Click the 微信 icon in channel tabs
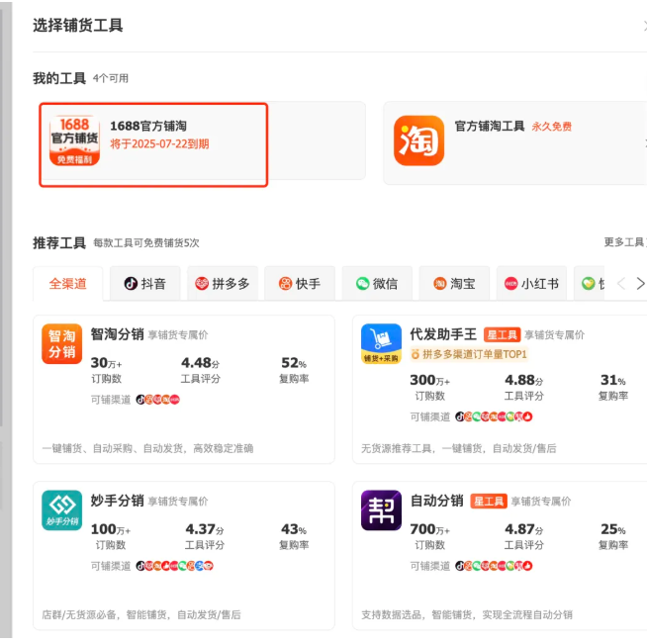Viewport: 647px width, 644px height. tap(362, 284)
